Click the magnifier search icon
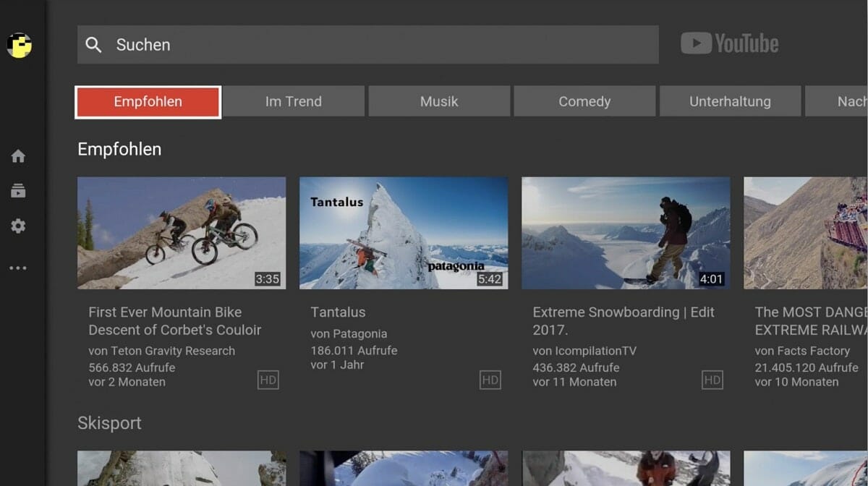The width and height of the screenshot is (868, 486). [93, 45]
